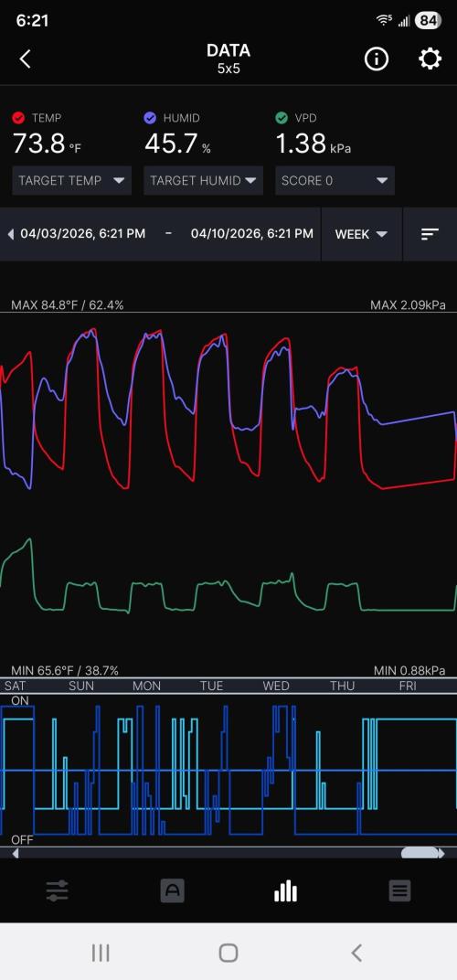Open the log list tab icon
This screenshot has width=457, height=980.
tap(399, 890)
